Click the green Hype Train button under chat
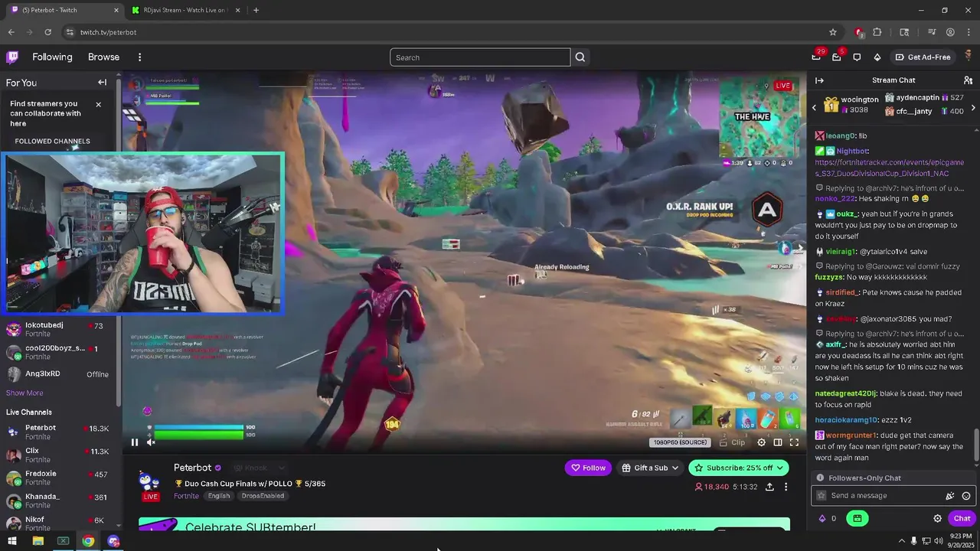Screen dimensions: 980x551 (x=857, y=518)
